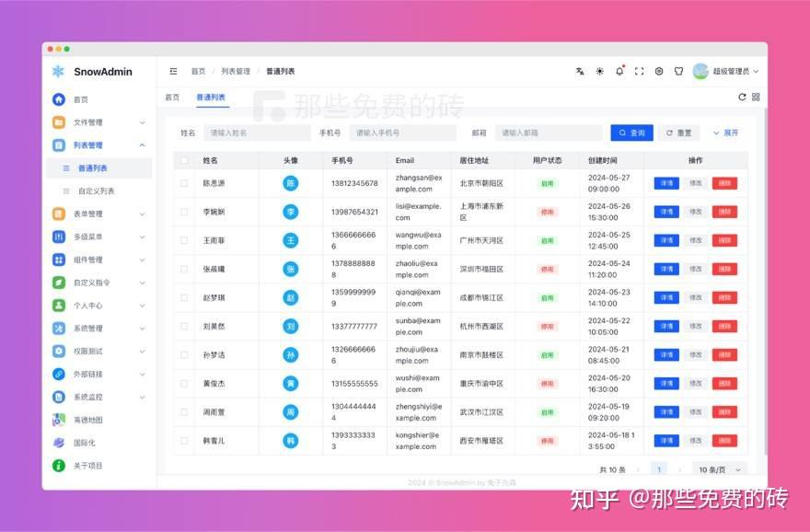This screenshot has width=810, height=532.
Task: Click the 超级管理员 avatar image
Action: point(700,71)
